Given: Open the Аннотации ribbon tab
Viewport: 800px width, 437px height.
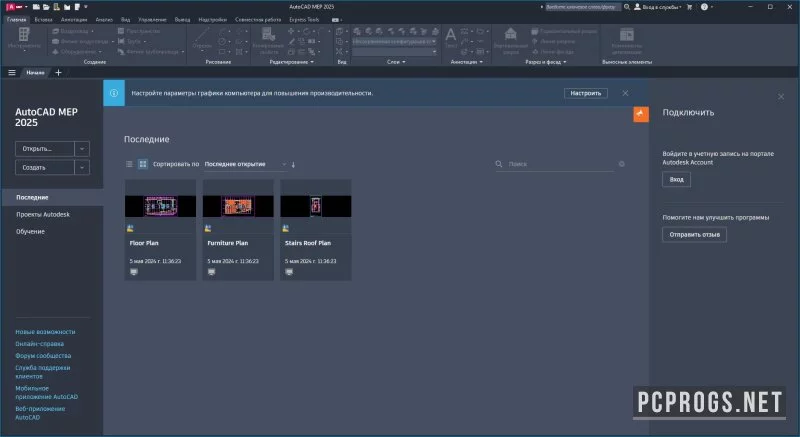Looking at the screenshot, I should (x=74, y=19).
